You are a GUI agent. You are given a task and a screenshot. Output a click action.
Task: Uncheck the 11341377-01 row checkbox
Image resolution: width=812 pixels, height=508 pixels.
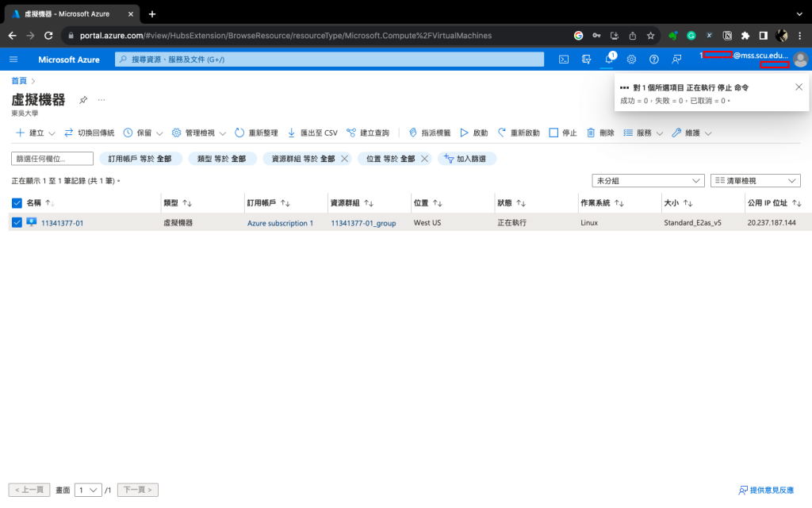[x=17, y=222]
